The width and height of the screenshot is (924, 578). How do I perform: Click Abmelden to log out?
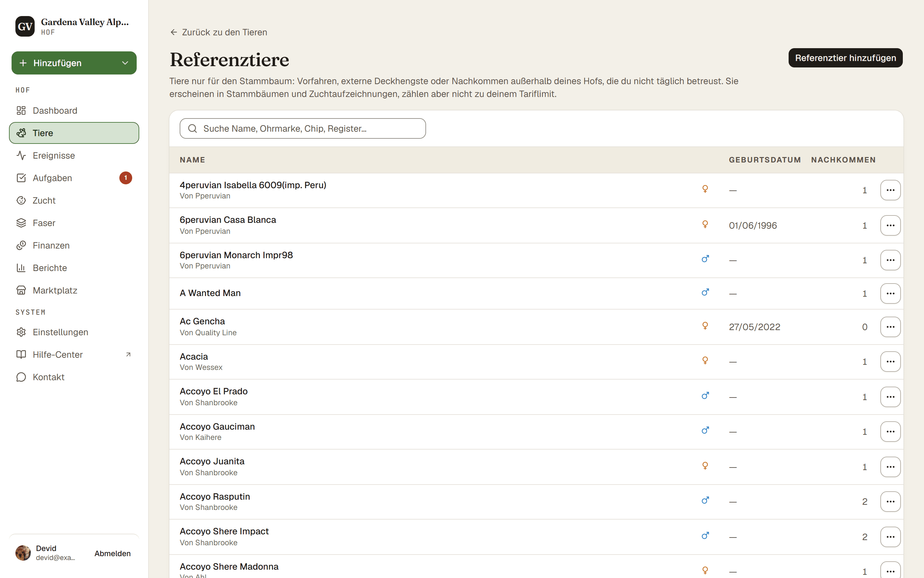tap(113, 553)
